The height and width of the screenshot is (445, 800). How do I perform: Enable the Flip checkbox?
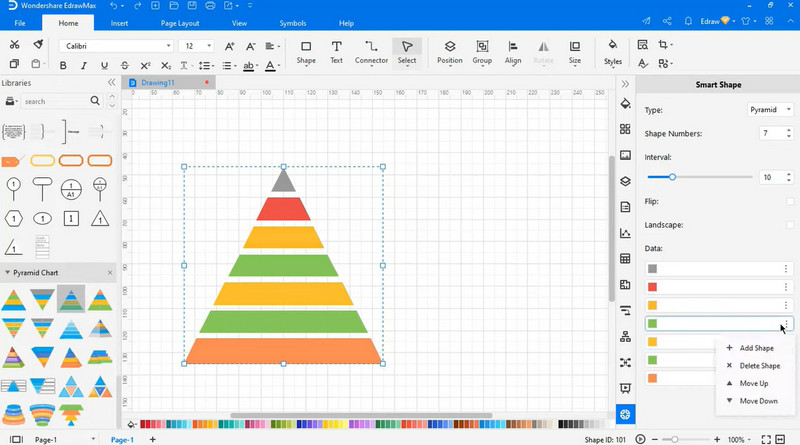coord(790,201)
